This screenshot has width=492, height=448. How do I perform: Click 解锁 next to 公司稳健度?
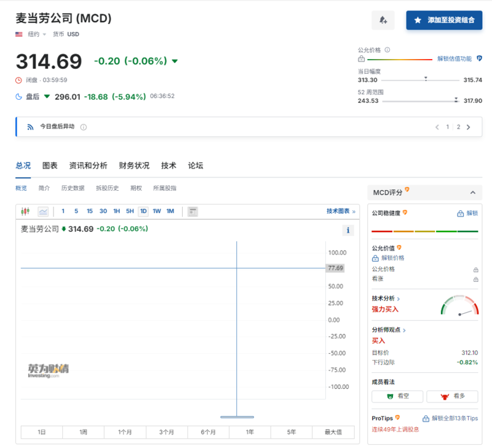[467, 214]
